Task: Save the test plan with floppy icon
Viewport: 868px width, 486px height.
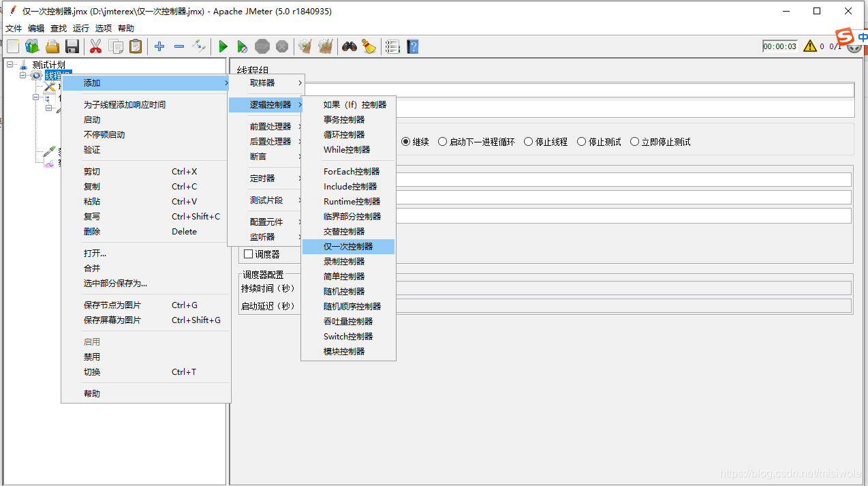Action: tap(72, 46)
